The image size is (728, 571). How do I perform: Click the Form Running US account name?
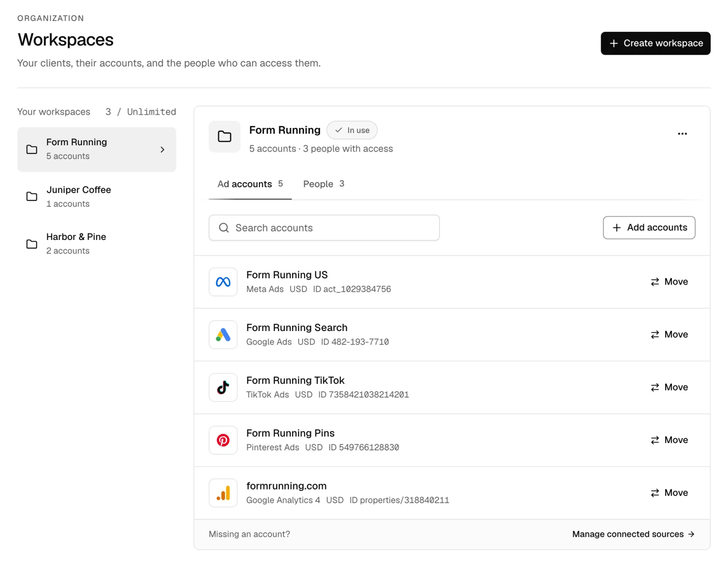[x=287, y=275]
